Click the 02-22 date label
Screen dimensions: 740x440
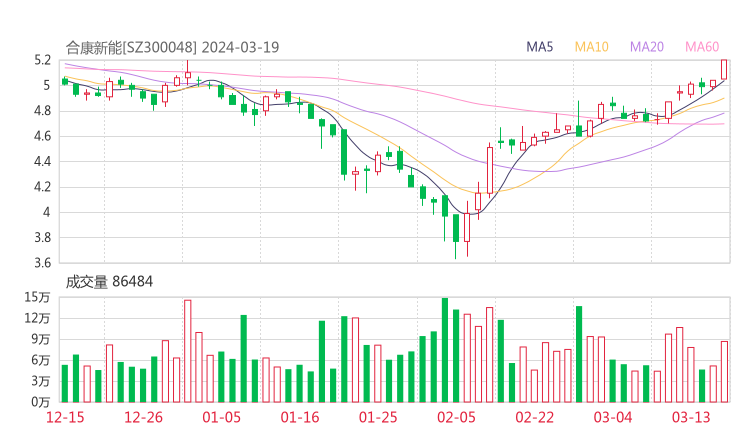534,417
